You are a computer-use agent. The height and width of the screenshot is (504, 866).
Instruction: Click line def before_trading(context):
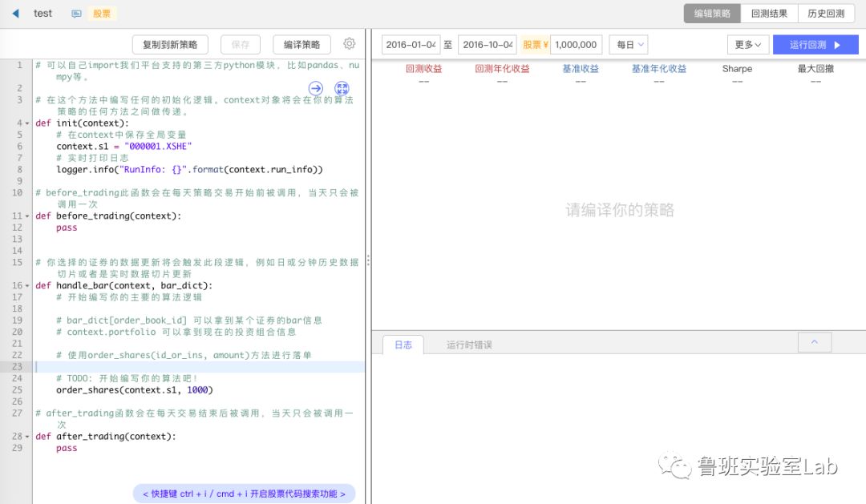click(x=108, y=216)
